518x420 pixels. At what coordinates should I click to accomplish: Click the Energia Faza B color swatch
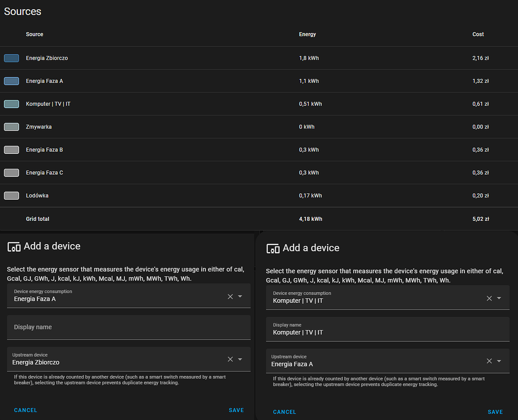[x=11, y=150]
